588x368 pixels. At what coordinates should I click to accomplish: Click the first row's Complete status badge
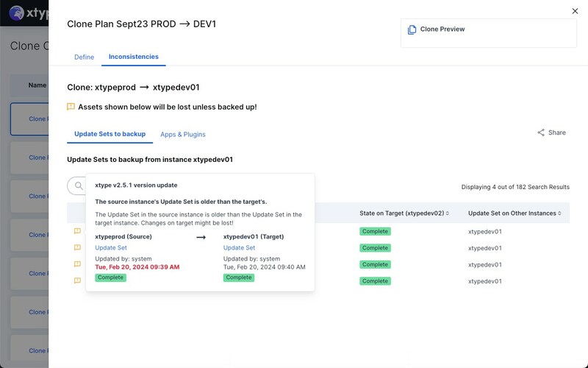pos(375,232)
